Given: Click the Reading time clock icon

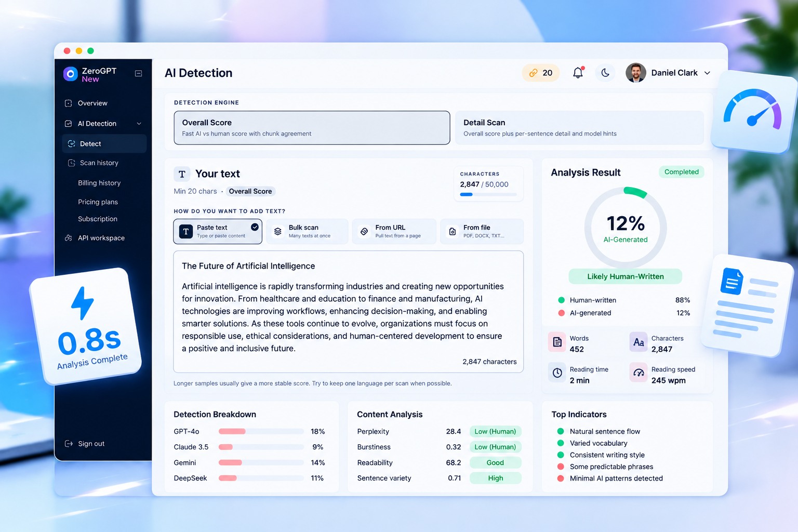Looking at the screenshot, I should [x=557, y=373].
